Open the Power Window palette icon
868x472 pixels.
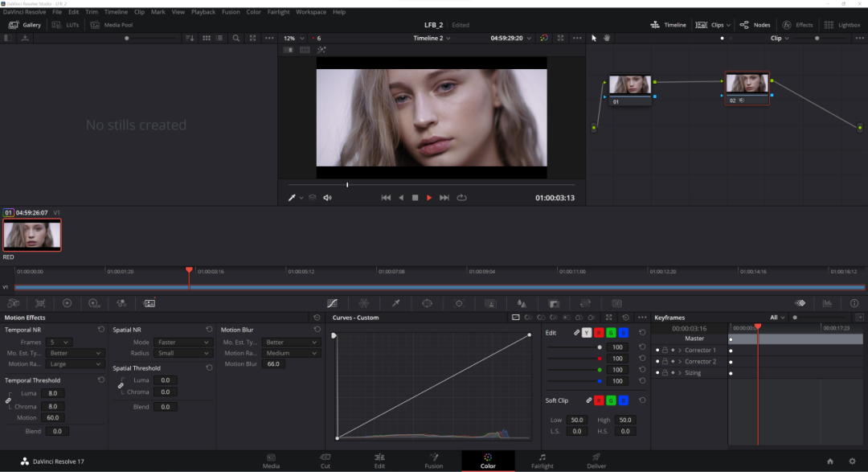(x=427, y=303)
